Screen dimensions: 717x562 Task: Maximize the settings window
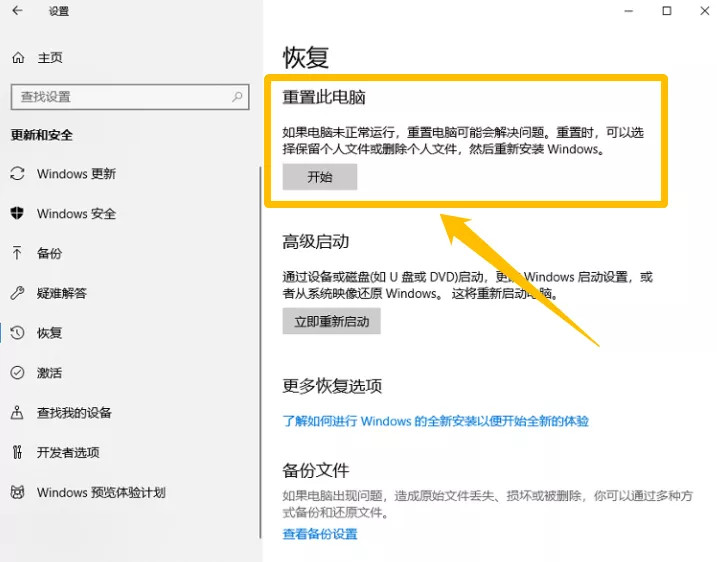[667, 11]
